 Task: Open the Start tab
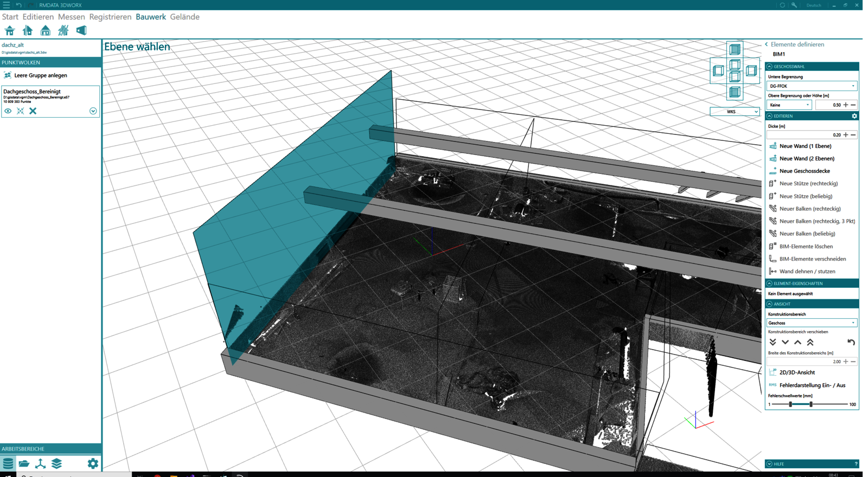[10, 17]
